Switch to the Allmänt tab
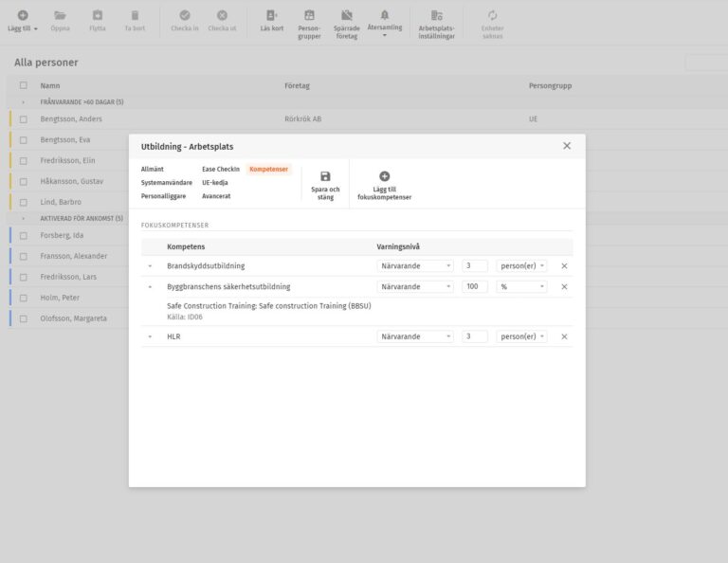Image resolution: width=728 pixels, height=563 pixels. [x=152, y=169]
